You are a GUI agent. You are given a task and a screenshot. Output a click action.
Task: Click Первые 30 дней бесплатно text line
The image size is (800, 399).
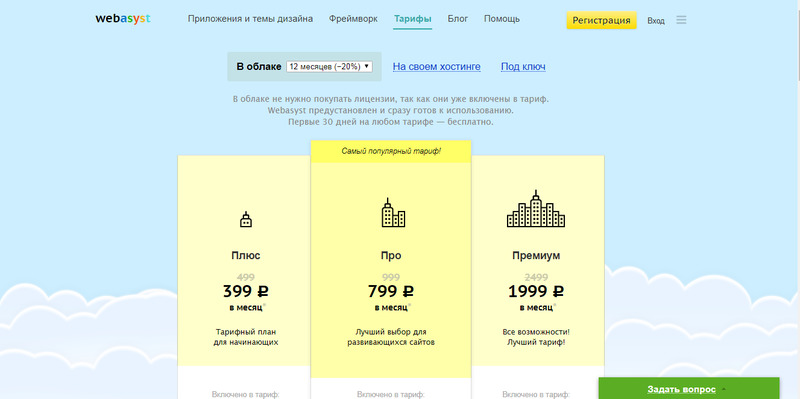391,122
